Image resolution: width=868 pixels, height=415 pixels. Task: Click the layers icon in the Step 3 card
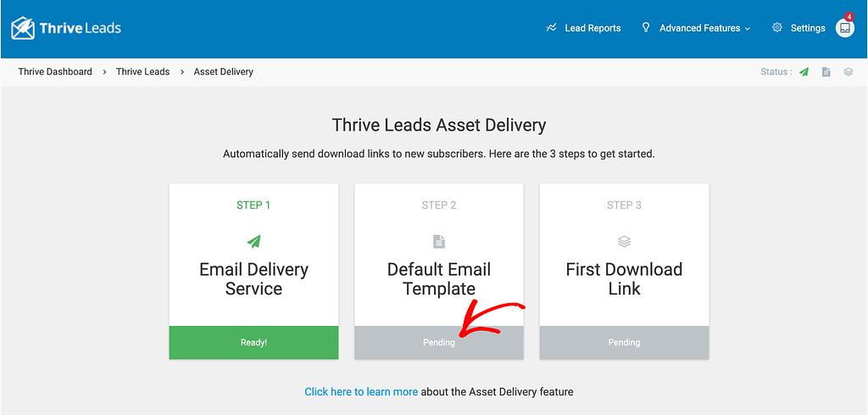[x=624, y=242]
